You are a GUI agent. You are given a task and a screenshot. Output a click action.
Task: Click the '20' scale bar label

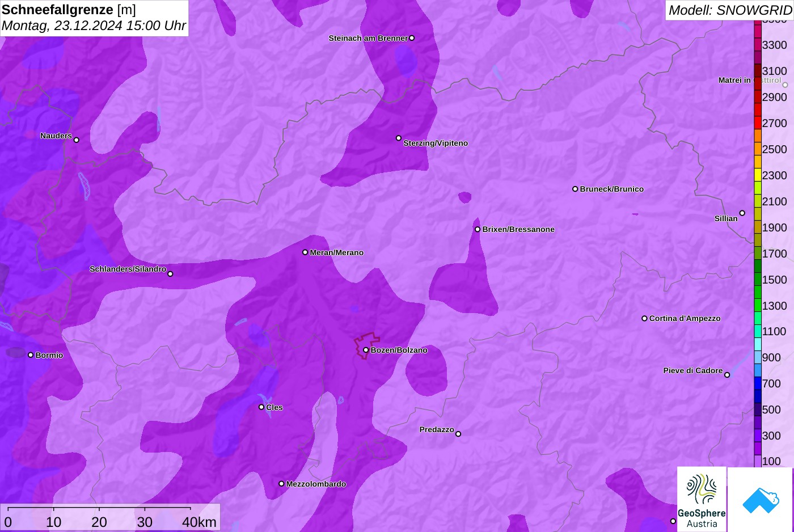(99, 522)
